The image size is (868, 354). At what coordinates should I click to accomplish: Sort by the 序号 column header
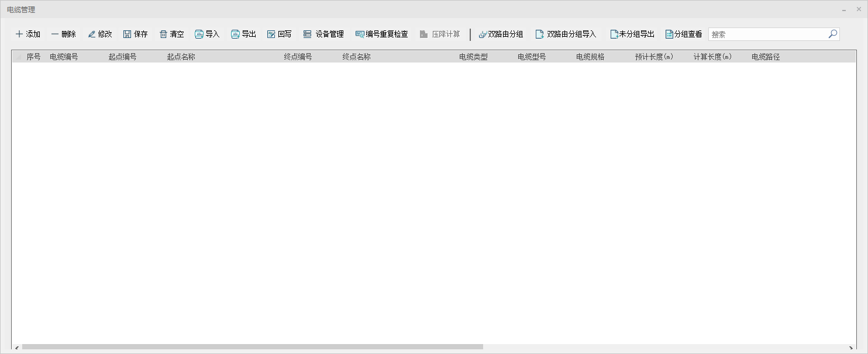34,57
